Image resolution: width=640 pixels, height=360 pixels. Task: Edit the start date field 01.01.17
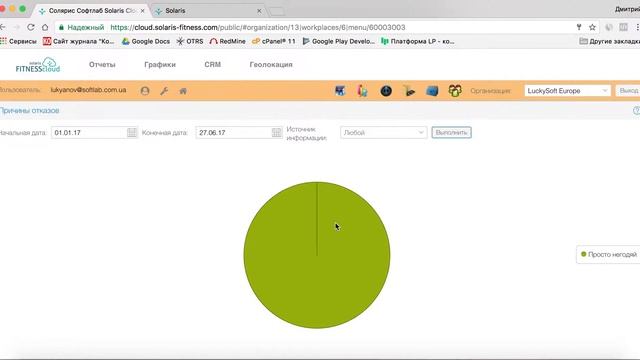(x=89, y=133)
